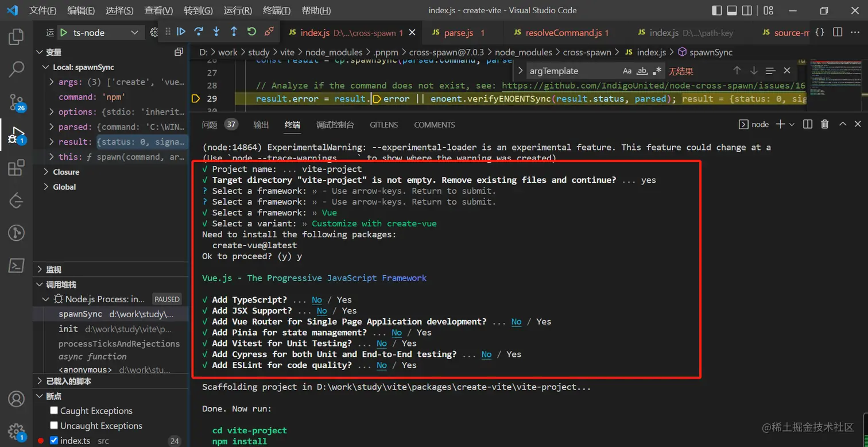Expand the args variable
This screenshot has width=868, height=447.
(x=52, y=82)
